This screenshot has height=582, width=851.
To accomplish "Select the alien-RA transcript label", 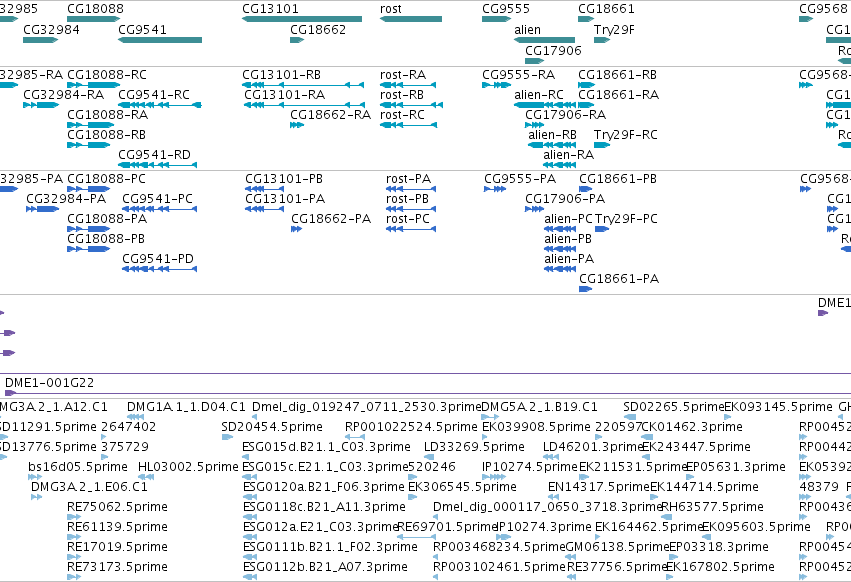I will pyautogui.click(x=568, y=155).
